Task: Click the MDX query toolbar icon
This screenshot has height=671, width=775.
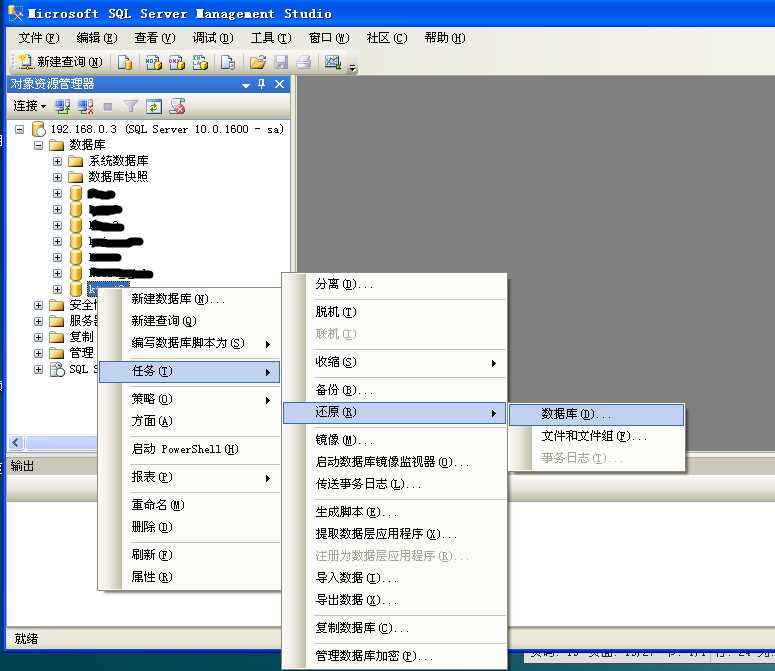Action: [x=153, y=62]
